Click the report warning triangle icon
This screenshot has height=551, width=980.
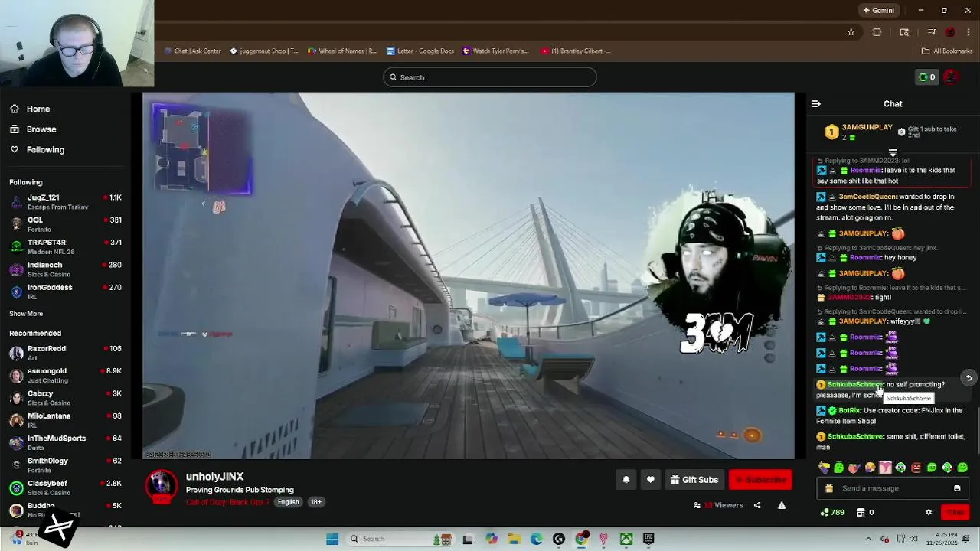coord(782,505)
